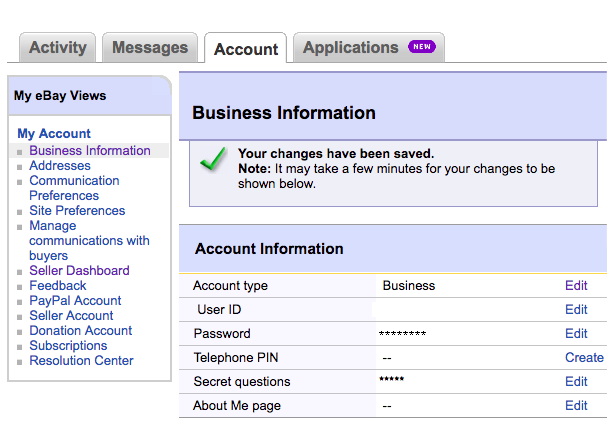Screen dimensions: 607x423
Task: Click the purple NEW badge
Action: pyautogui.click(x=421, y=47)
